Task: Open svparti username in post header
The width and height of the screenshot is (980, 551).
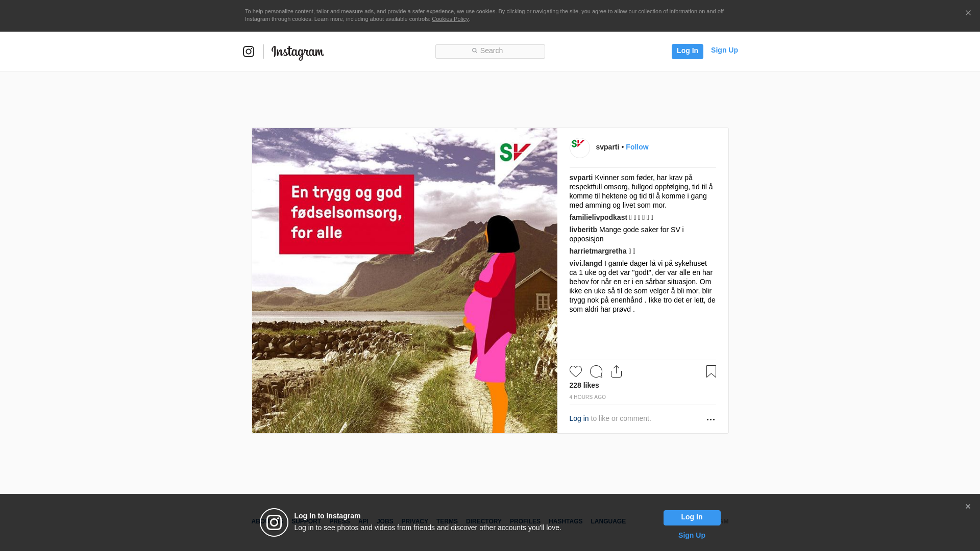Action: pos(607,147)
